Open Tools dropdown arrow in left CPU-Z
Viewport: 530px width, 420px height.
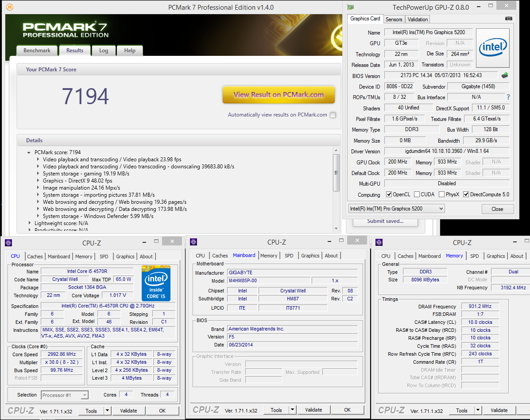tap(108, 411)
